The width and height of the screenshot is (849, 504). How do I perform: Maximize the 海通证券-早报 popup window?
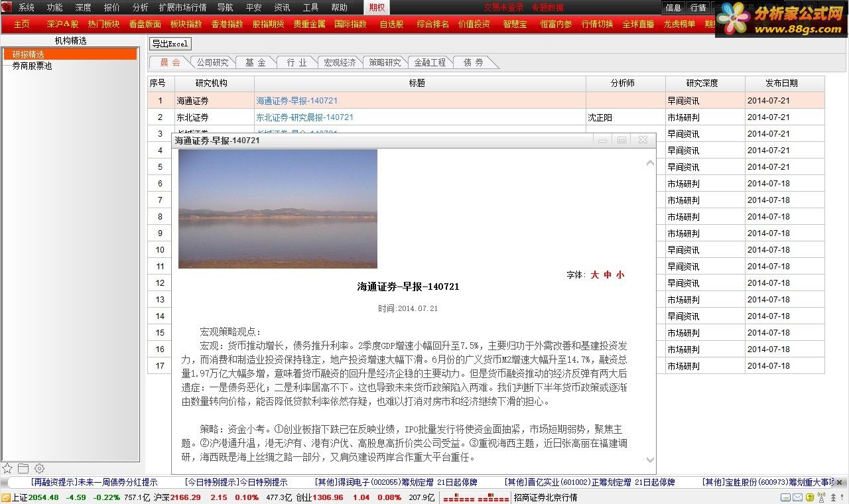621,140
